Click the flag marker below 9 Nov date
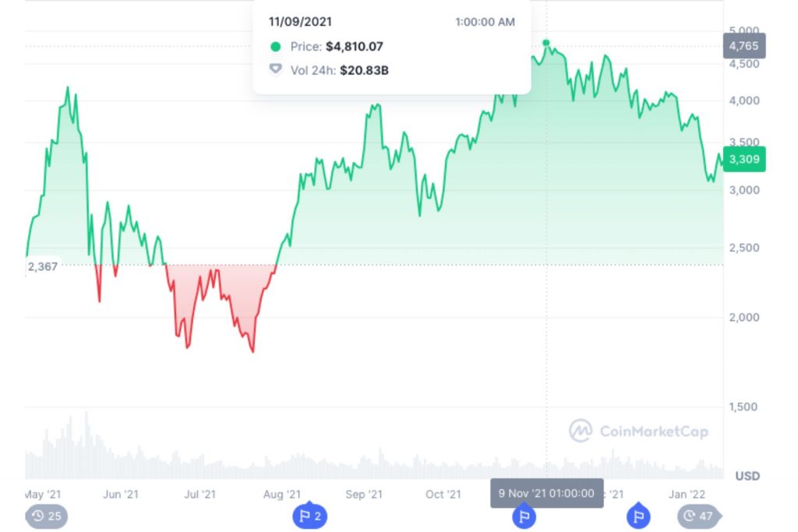Screen dimensions: 798x532 (x=524, y=516)
